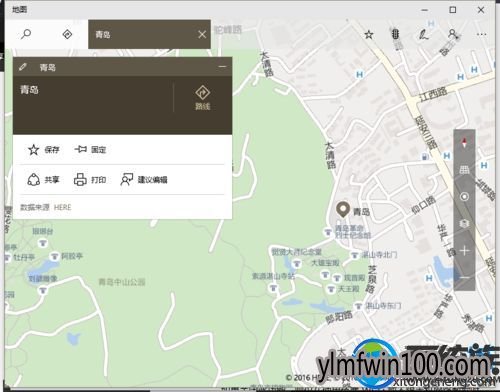The image size is (500, 392).
Task: Select the 天王殿 landmark icon
Action: (331, 289)
